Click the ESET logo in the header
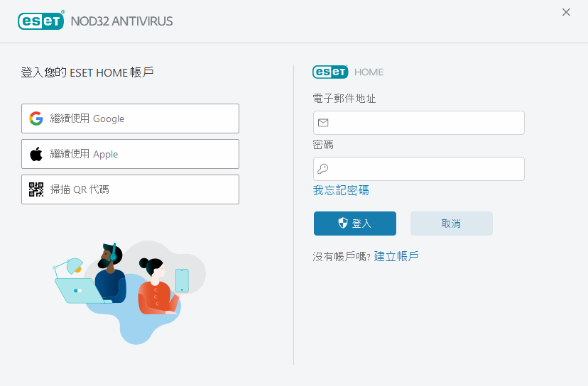Image resolution: width=588 pixels, height=386 pixels. (41, 21)
